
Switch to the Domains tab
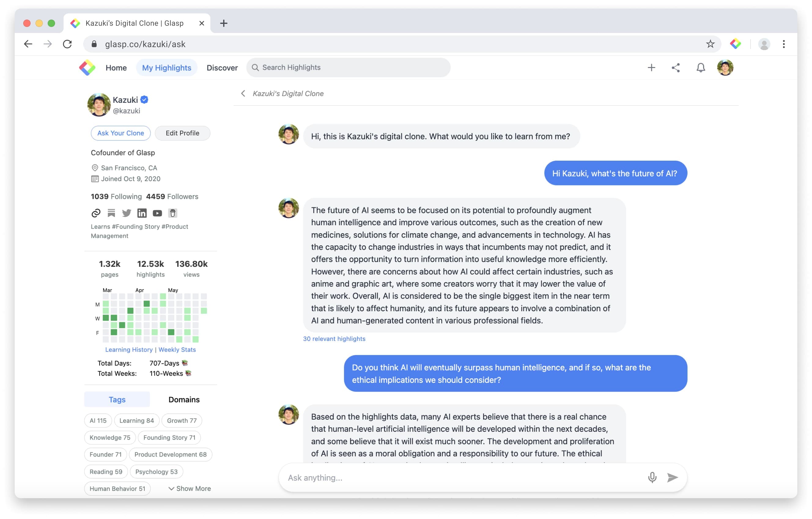point(184,400)
